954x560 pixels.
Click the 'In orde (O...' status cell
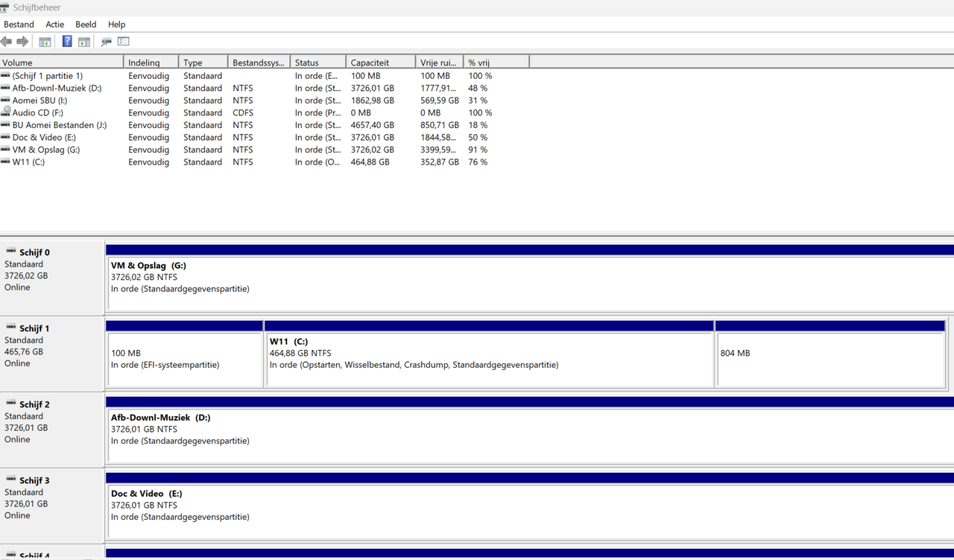(319, 162)
